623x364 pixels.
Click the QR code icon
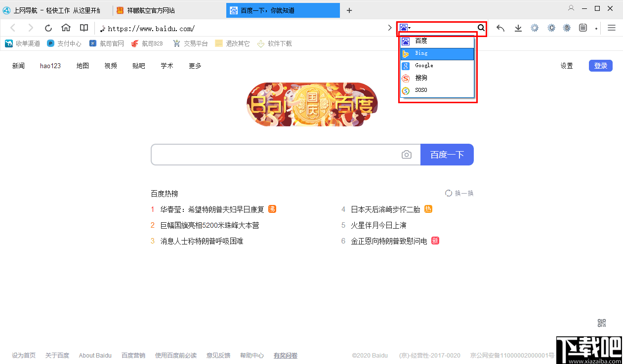tap(602, 323)
